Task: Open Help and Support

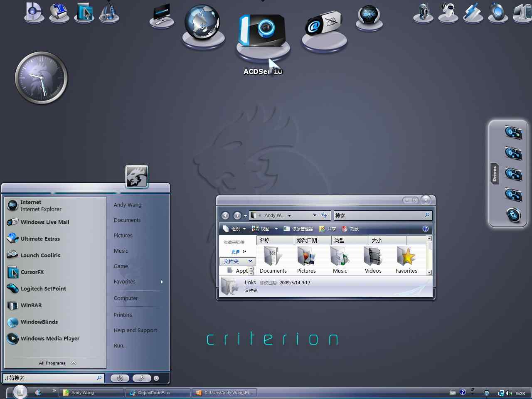Action: 135,330
